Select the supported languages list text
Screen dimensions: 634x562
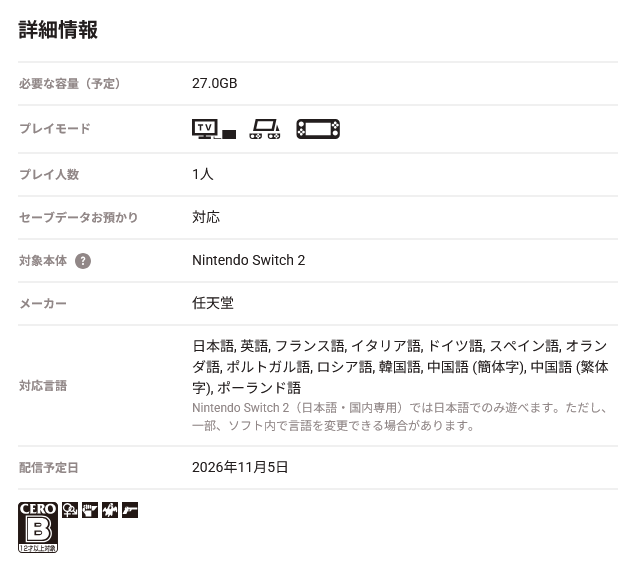(x=400, y=367)
